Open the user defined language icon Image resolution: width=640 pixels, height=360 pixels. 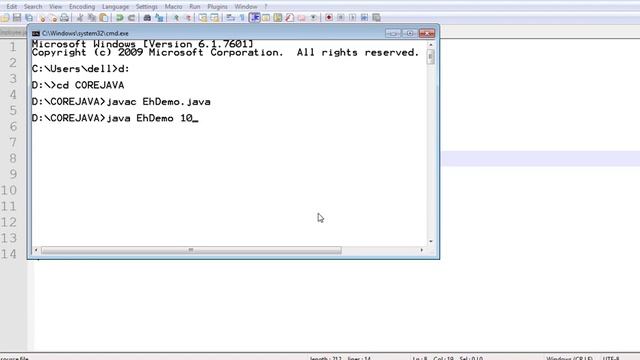click(x=266, y=18)
